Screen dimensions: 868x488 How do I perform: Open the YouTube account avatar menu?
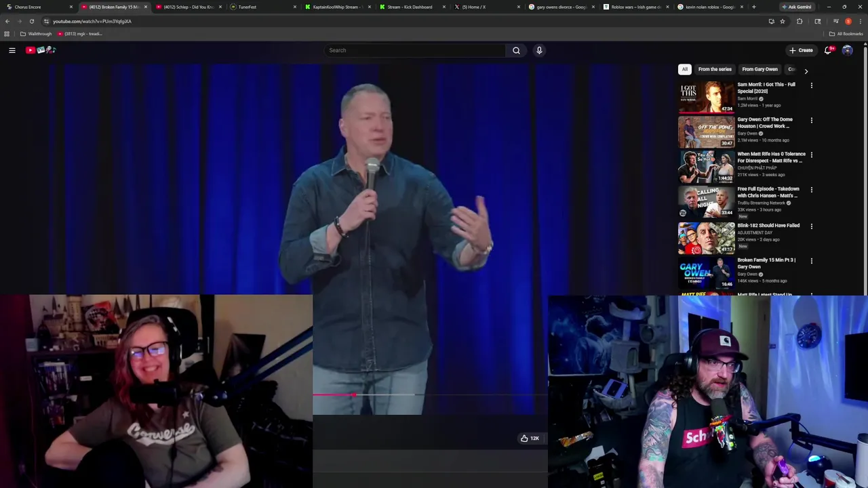(x=847, y=50)
